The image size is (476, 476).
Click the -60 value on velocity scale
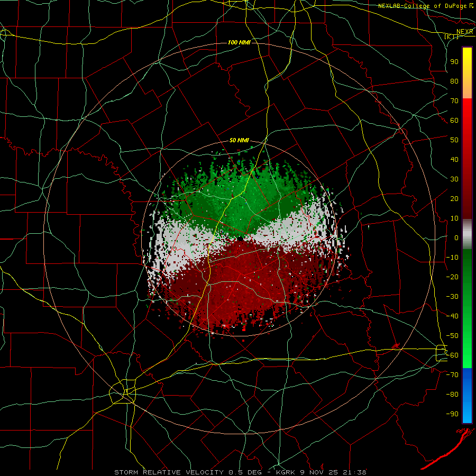tap(452, 355)
